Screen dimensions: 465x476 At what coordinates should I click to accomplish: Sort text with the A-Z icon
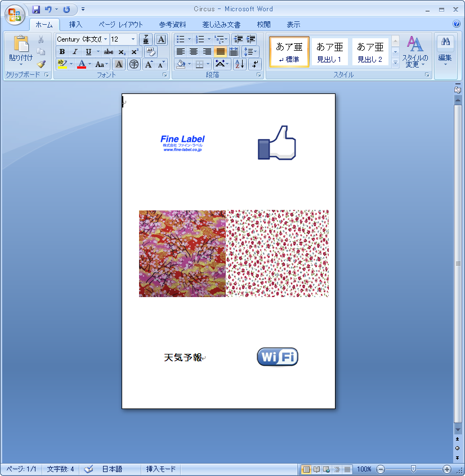point(240,64)
